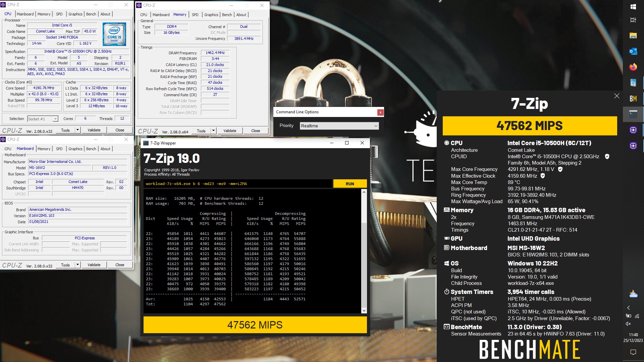Image resolution: width=644 pixels, height=362 pixels.
Task: Open About tab in CPU-Z Mainboard window
Action: pos(105,149)
